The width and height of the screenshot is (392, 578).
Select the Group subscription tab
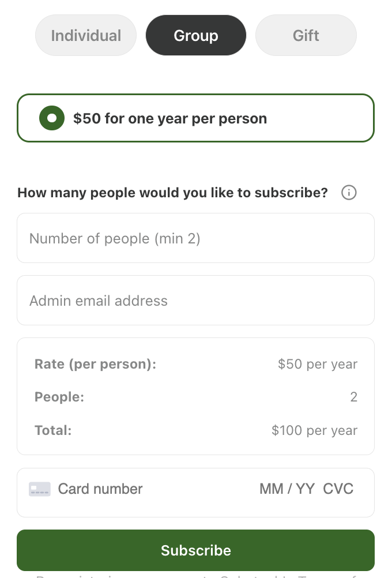tap(195, 35)
